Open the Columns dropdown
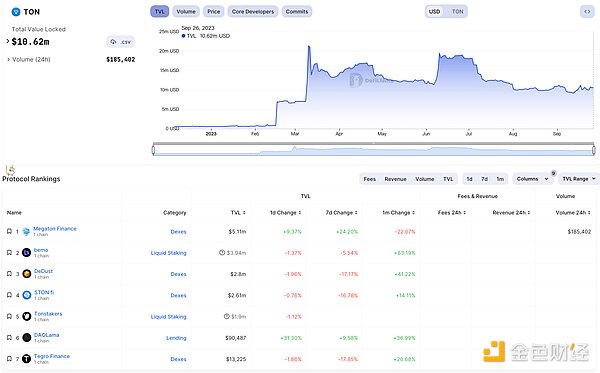 point(532,179)
